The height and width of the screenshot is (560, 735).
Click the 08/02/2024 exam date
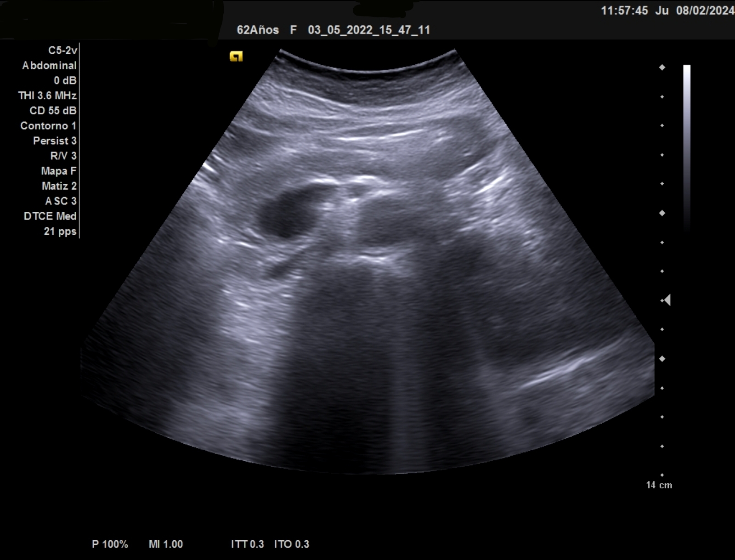pyautogui.click(x=705, y=11)
